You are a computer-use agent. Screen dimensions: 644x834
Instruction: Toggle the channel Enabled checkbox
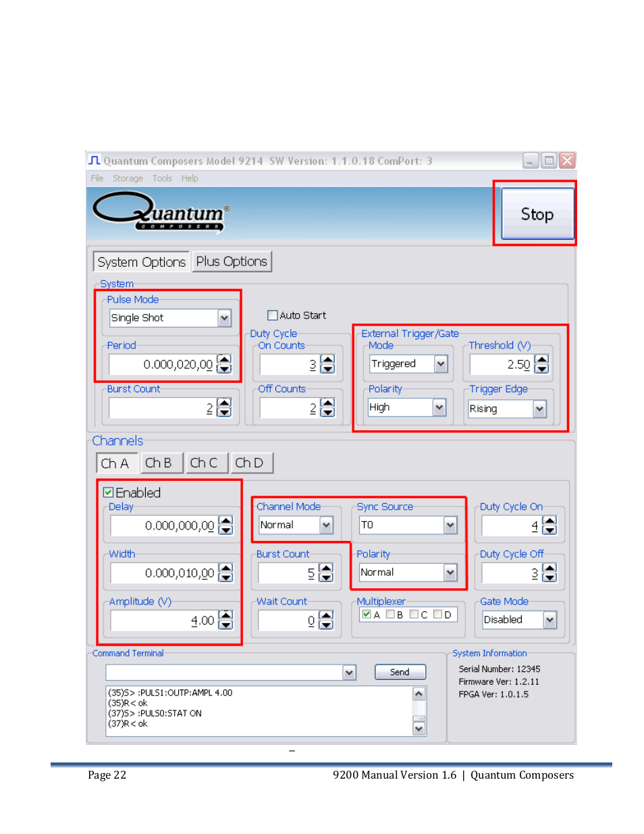tap(109, 492)
